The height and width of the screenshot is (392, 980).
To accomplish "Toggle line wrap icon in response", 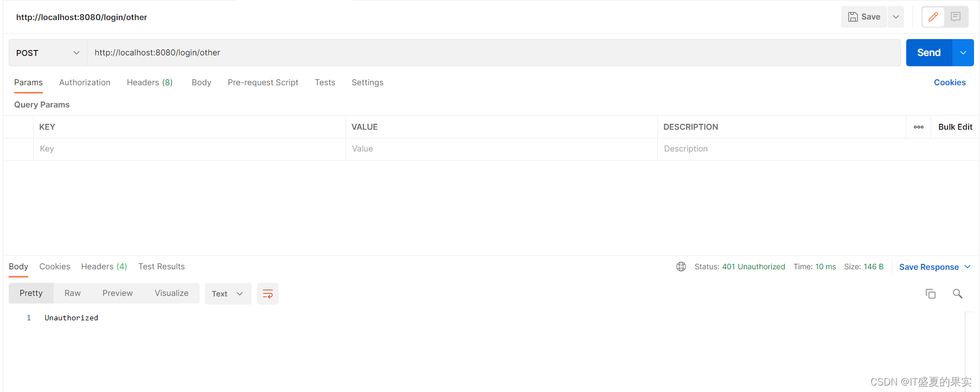I will 267,294.
